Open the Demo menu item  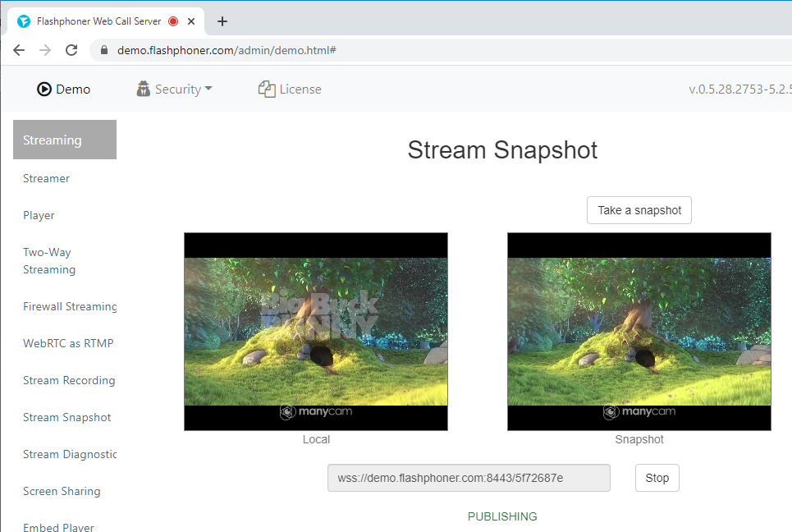[64, 89]
